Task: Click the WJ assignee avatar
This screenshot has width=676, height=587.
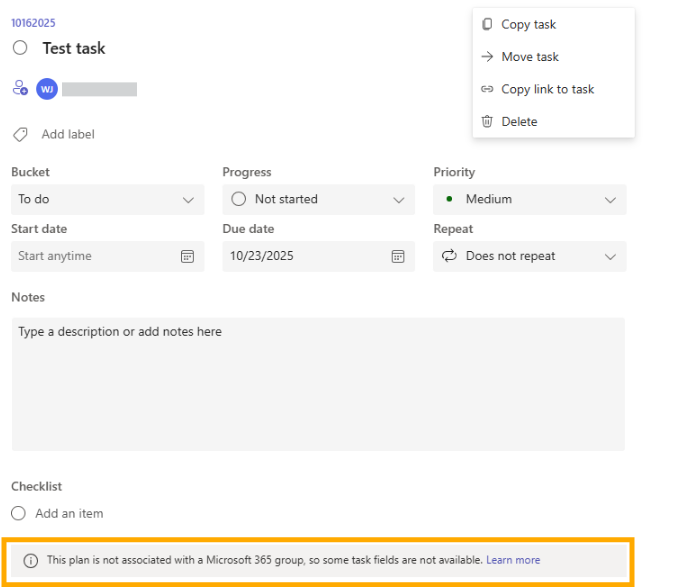Action: [x=46, y=89]
